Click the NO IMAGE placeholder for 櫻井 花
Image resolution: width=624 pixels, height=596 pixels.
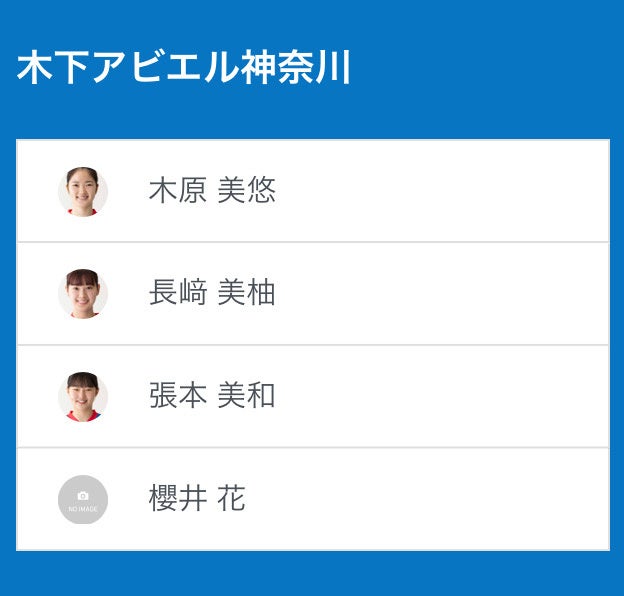click(83, 500)
